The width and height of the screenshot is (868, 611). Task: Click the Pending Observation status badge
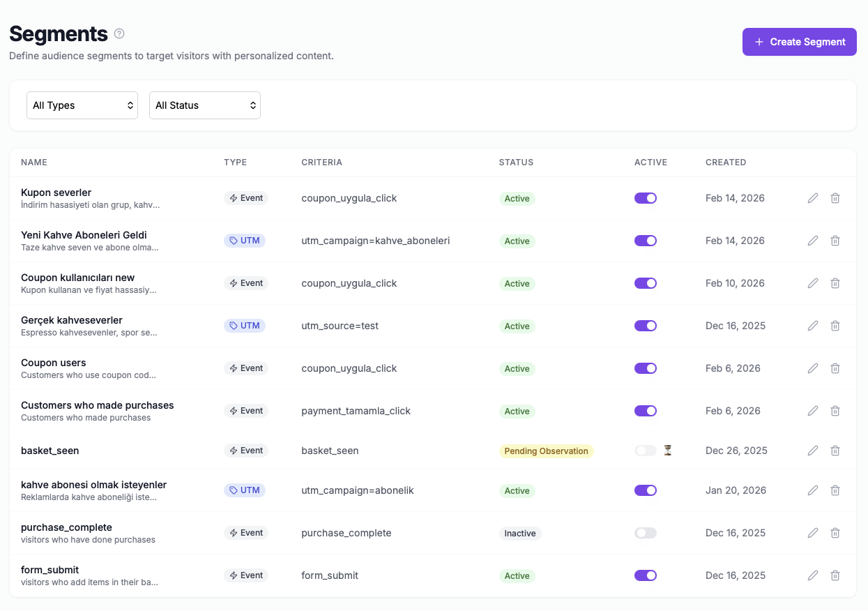pyautogui.click(x=546, y=451)
